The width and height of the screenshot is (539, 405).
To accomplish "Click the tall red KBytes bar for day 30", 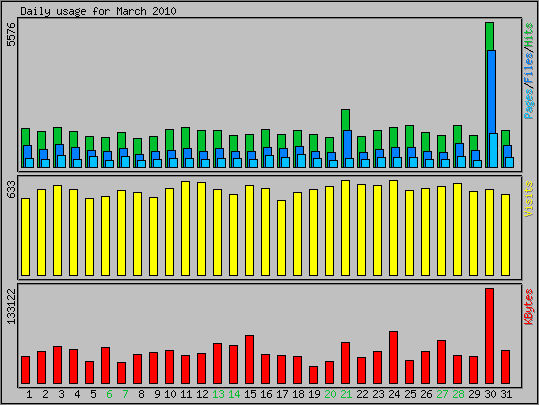I will 490,336.
